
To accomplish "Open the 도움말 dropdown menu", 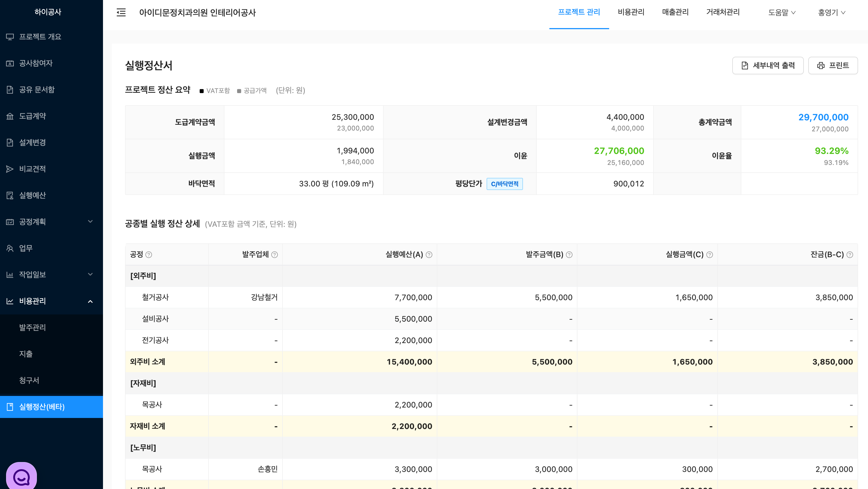I will pyautogui.click(x=782, y=12).
